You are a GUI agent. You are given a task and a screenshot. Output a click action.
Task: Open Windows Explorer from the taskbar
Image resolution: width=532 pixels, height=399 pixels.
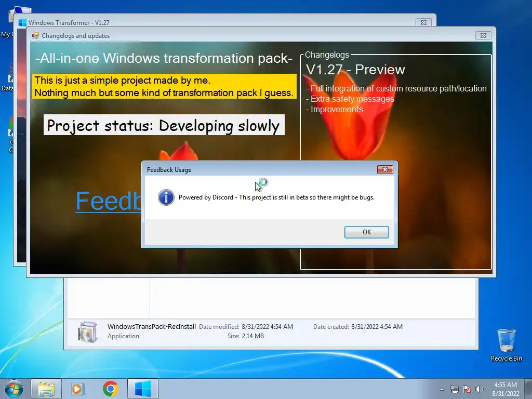pyautogui.click(x=46, y=389)
